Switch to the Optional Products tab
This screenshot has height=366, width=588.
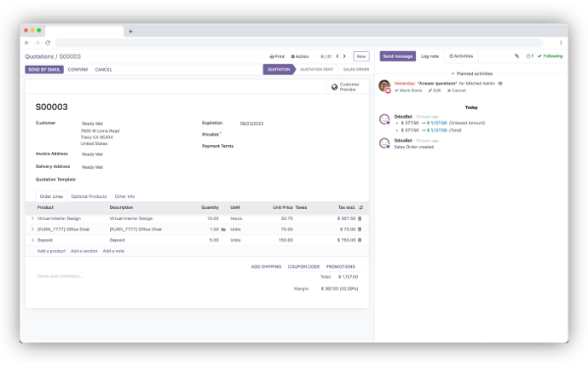(89, 196)
